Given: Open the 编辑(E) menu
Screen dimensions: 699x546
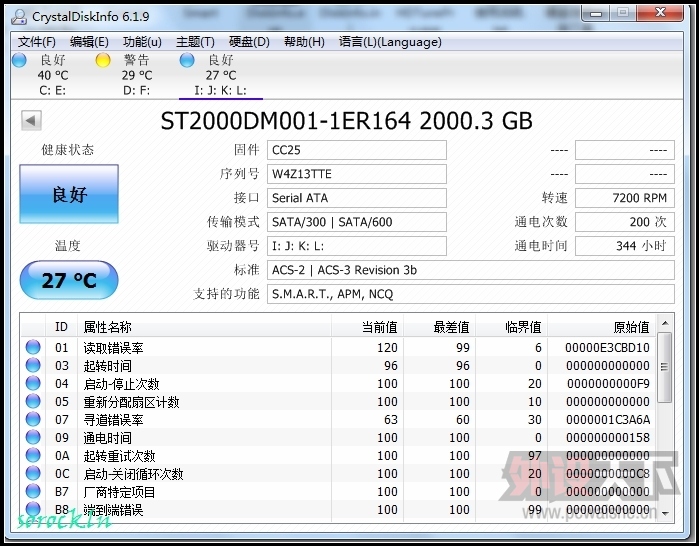Looking at the screenshot, I should pyautogui.click(x=89, y=42).
